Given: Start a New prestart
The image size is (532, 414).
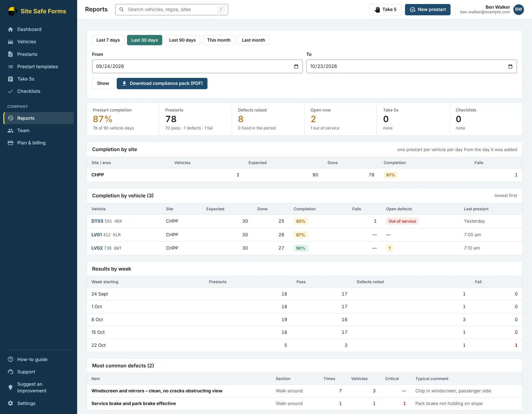Looking at the screenshot, I should pos(428,10).
